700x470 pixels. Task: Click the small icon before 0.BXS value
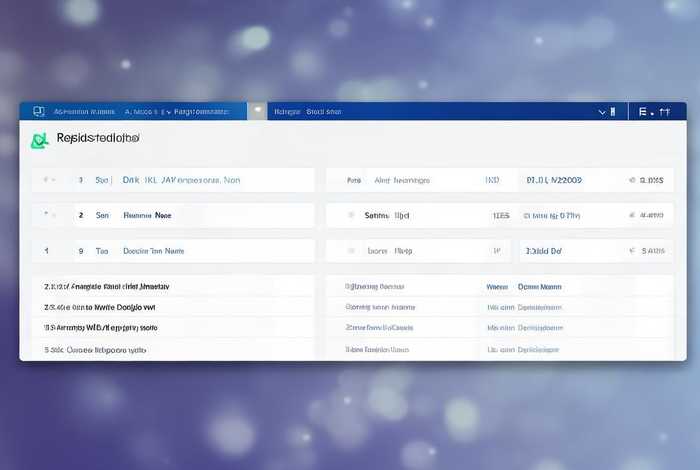[x=632, y=181]
